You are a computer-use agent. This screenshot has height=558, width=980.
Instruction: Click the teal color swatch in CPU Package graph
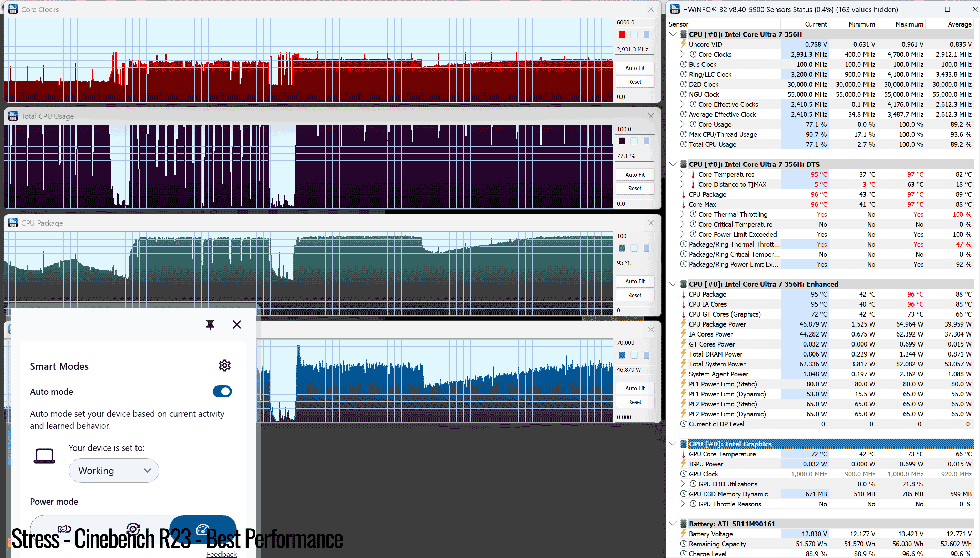(x=622, y=248)
